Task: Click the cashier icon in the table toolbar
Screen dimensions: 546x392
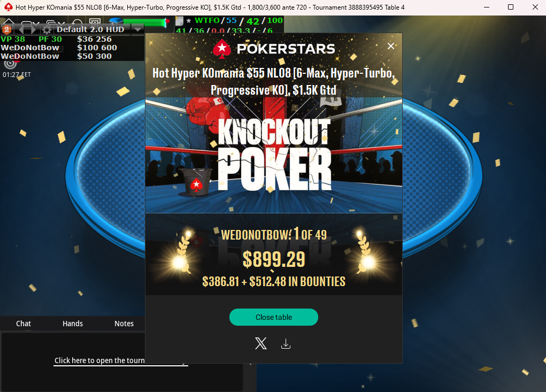Action: click(x=95, y=21)
